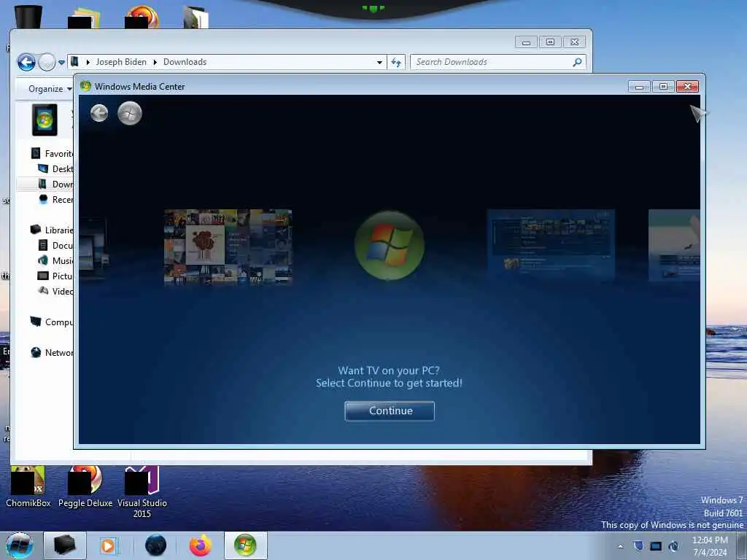Select Desktop in the navigation pane
This screenshot has height=560, width=747.
tap(55, 169)
